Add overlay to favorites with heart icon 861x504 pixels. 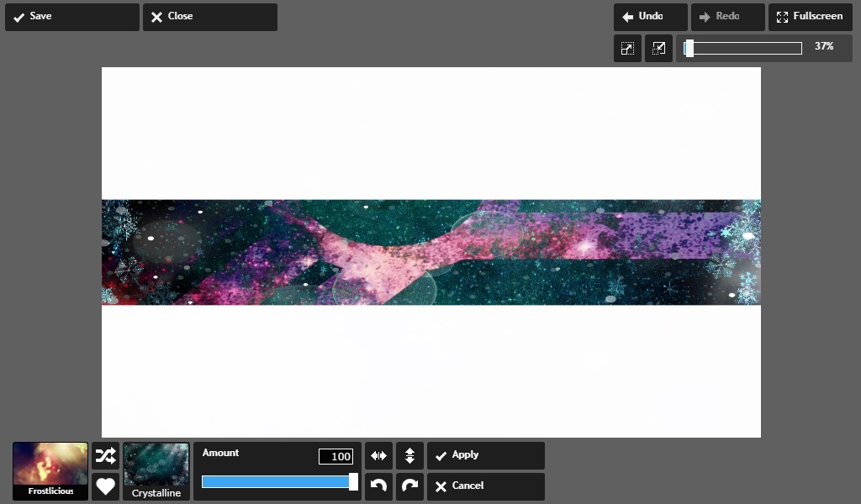coord(105,486)
